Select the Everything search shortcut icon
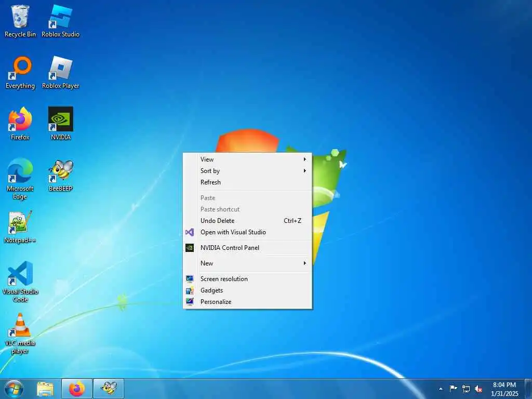Screen dimensions: 532x399 click(20, 73)
